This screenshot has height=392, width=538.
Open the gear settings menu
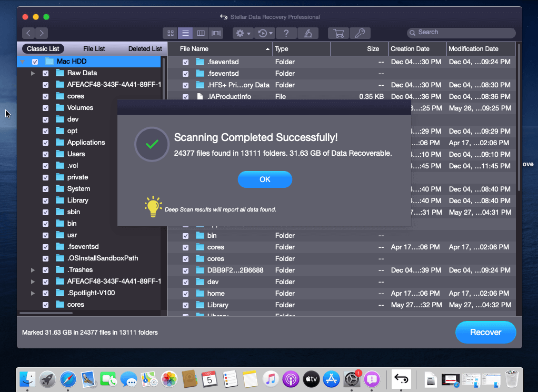[x=243, y=33]
